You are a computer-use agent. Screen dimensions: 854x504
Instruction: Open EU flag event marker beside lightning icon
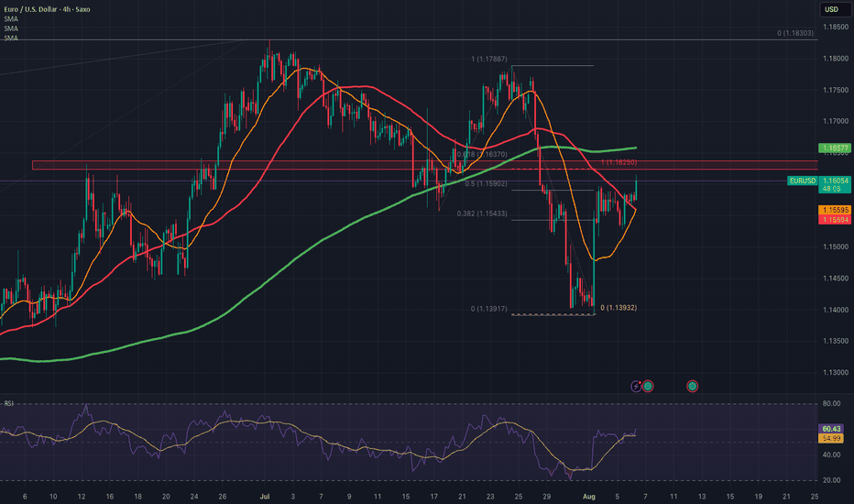coord(648,387)
